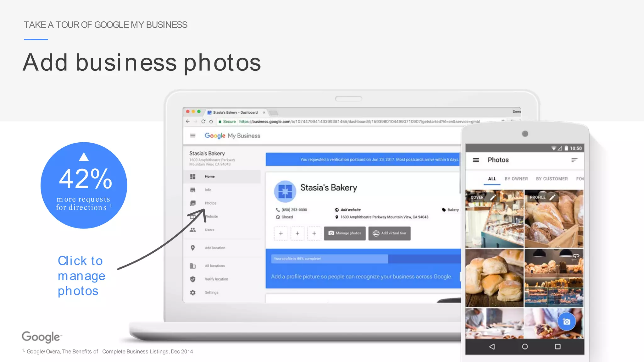
Task: Click the Home dashboard icon
Action: tap(193, 177)
